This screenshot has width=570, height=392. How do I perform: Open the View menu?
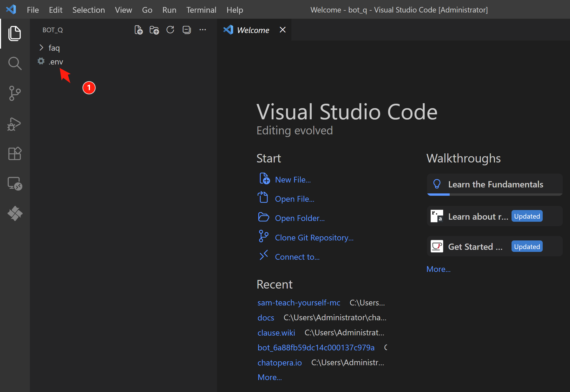(x=123, y=10)
